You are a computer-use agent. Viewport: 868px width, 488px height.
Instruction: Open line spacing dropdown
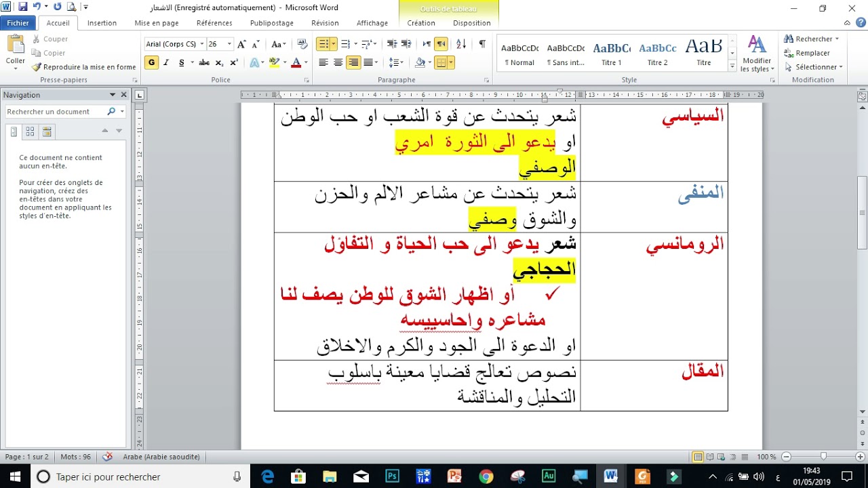tap(397, 62)
